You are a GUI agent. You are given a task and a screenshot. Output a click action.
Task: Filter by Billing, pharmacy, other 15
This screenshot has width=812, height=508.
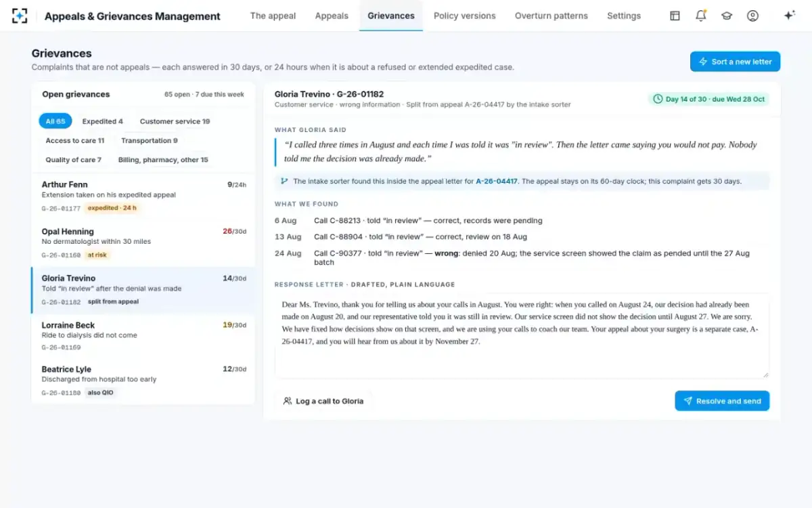click(163, 160)
